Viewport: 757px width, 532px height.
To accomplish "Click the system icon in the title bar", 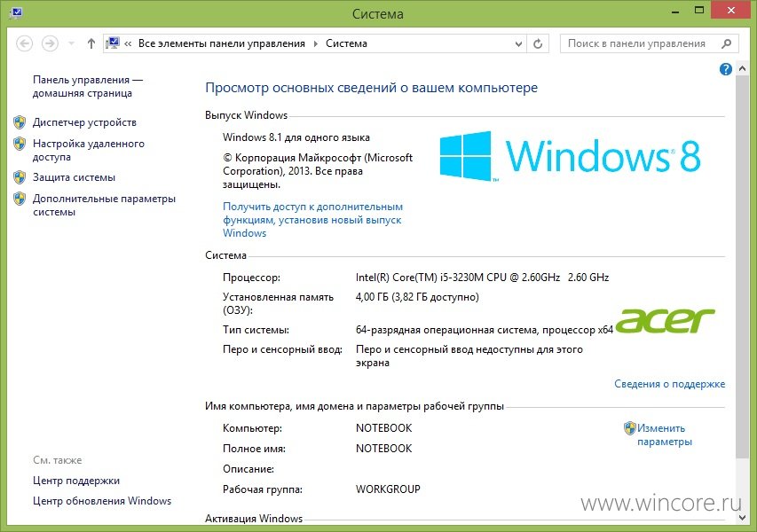I will point(15,13).
